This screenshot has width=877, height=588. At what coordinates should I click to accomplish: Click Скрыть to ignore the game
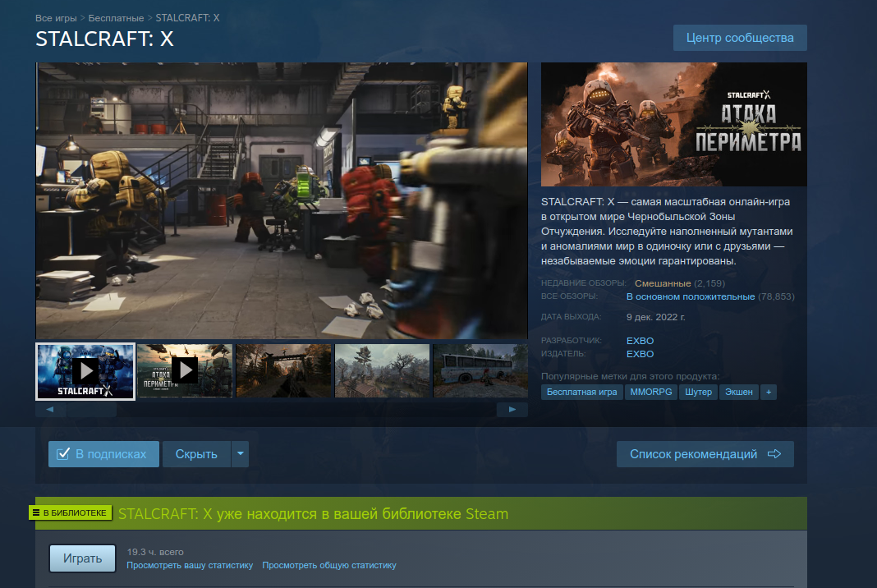coord(196,454)
